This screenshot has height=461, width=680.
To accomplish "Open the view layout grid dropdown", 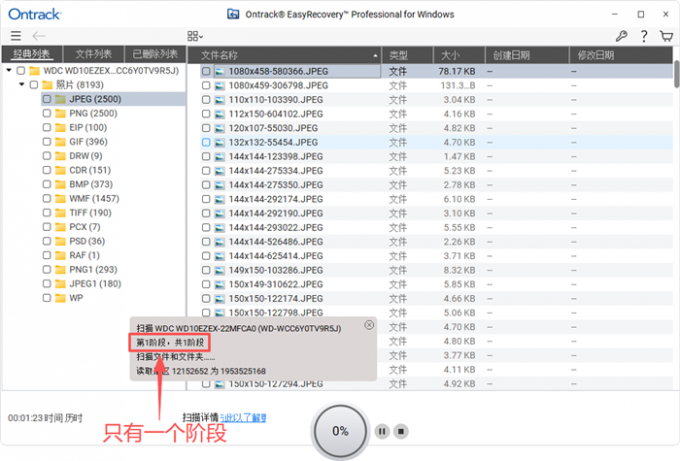I will (195, 36).
